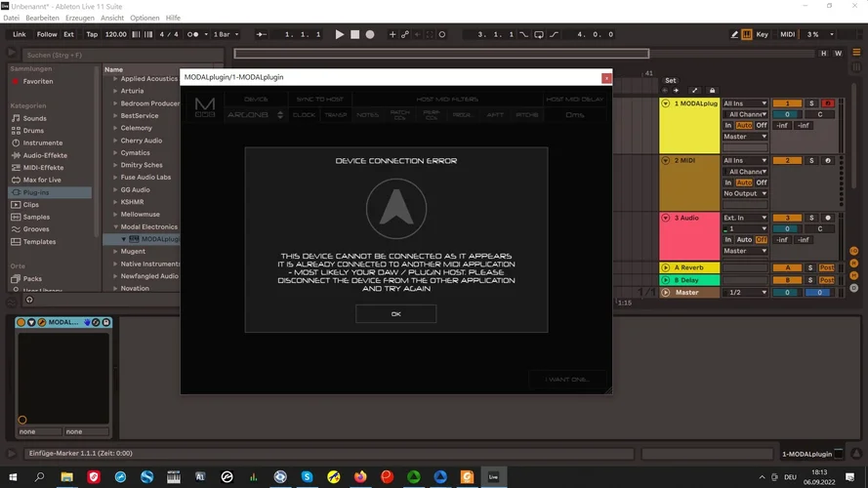868x488 pixels.
Task: Solo track 3 Audio
Action: tap(811, 218)
